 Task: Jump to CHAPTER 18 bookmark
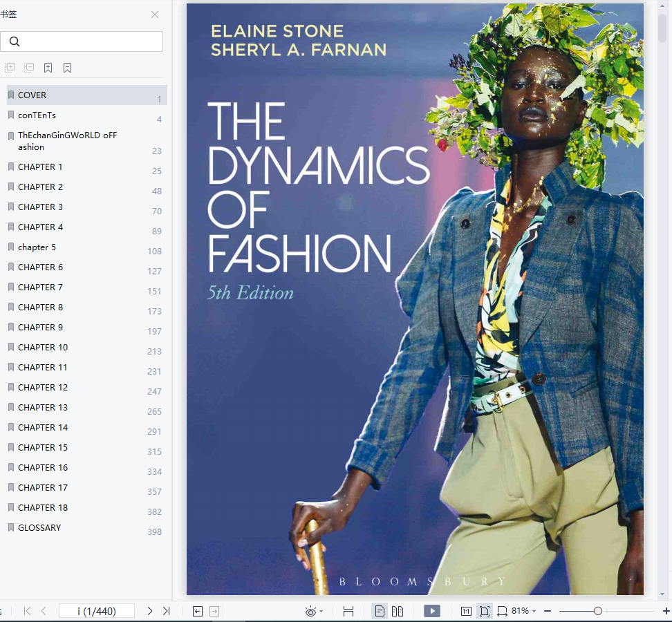[x=87, y=508]
